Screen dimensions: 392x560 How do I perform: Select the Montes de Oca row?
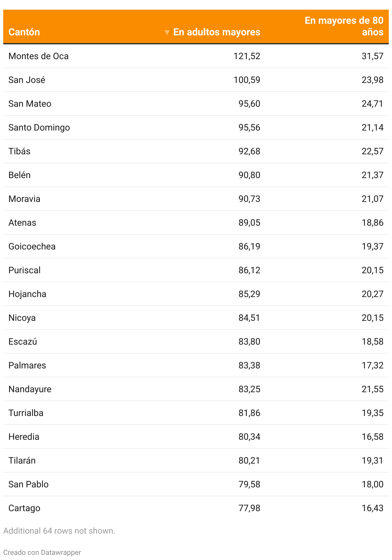pyautogui.click(x=39, y=56)
